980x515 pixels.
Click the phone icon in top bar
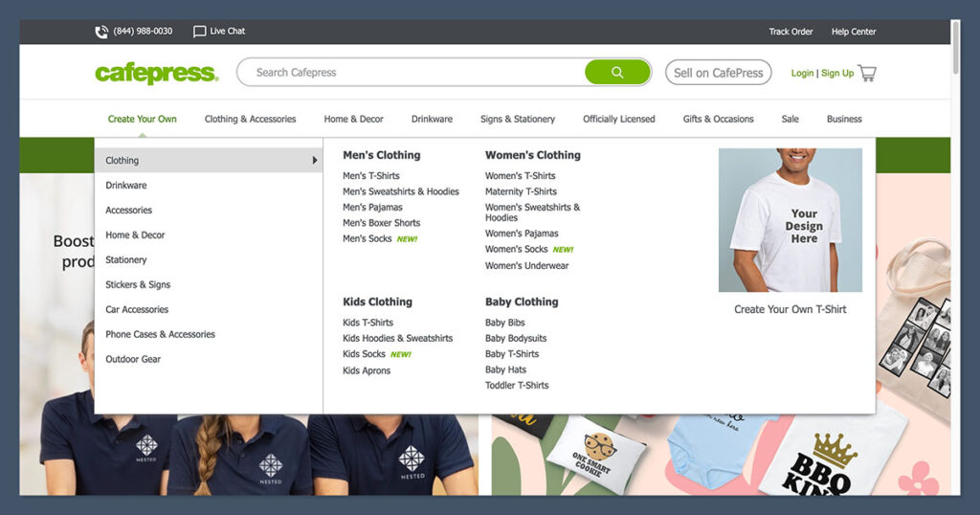pos(101,32)
